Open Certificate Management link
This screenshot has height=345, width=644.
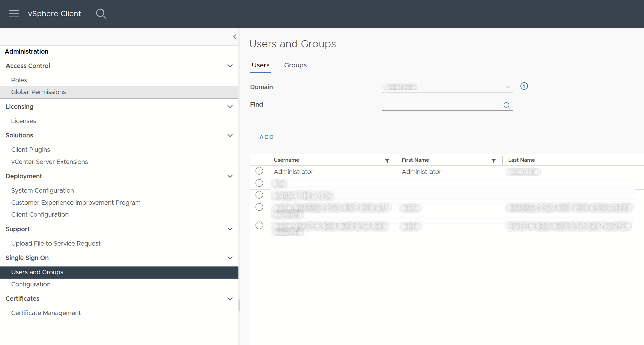click(46, 313)
